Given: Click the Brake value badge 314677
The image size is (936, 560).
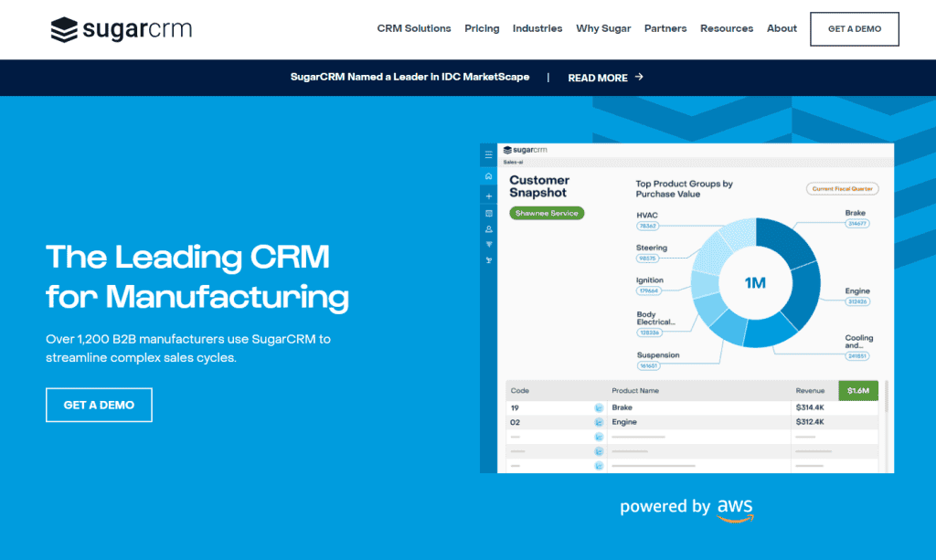Looking at the screenshot, I should [x=856, y=224].
